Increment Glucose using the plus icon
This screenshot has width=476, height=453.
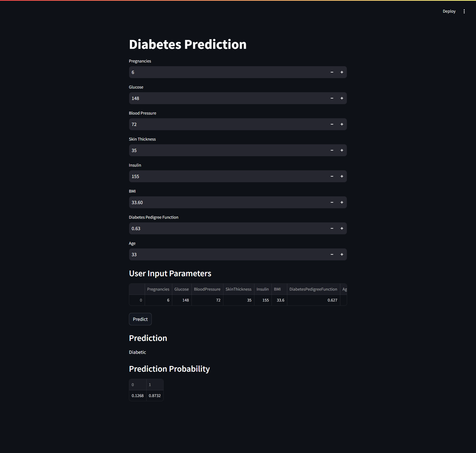click(x=342, y=98)
